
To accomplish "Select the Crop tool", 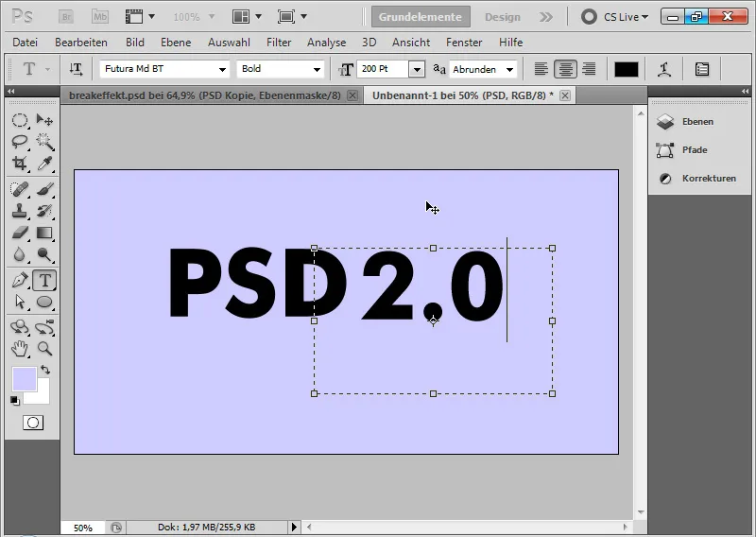I will pyautogui.click(x=19, y=163).
